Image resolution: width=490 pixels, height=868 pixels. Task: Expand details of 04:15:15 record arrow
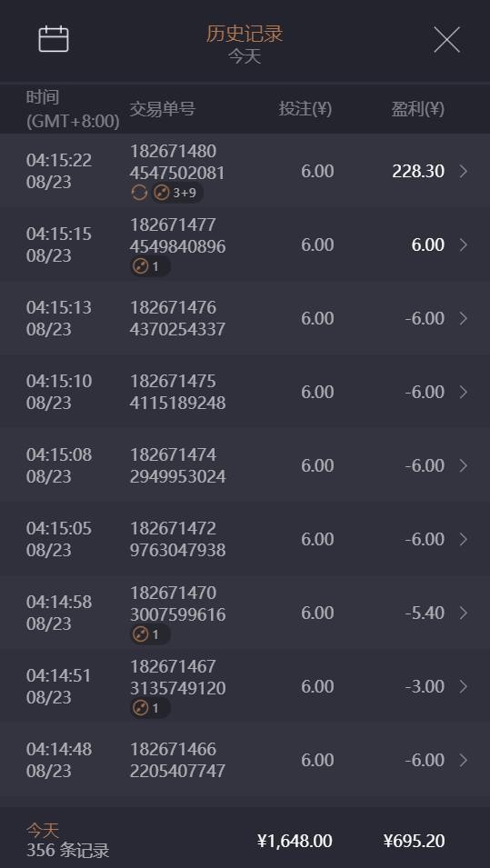464,245
